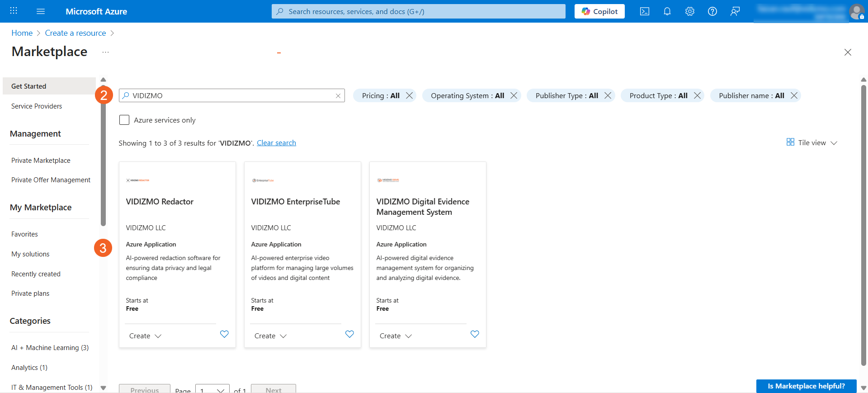The image size is (868, 393).
Task: Open the portal settings gear
Action: tap(690, 11)
